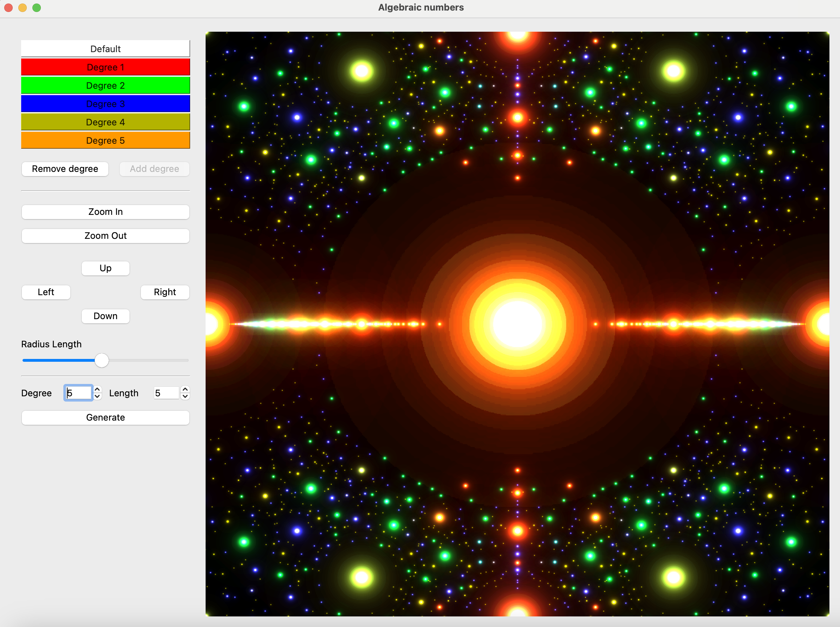This screenshot has height=627, width=840.
Task: Focus the Length number field
Action: click(x=166, y=393)
